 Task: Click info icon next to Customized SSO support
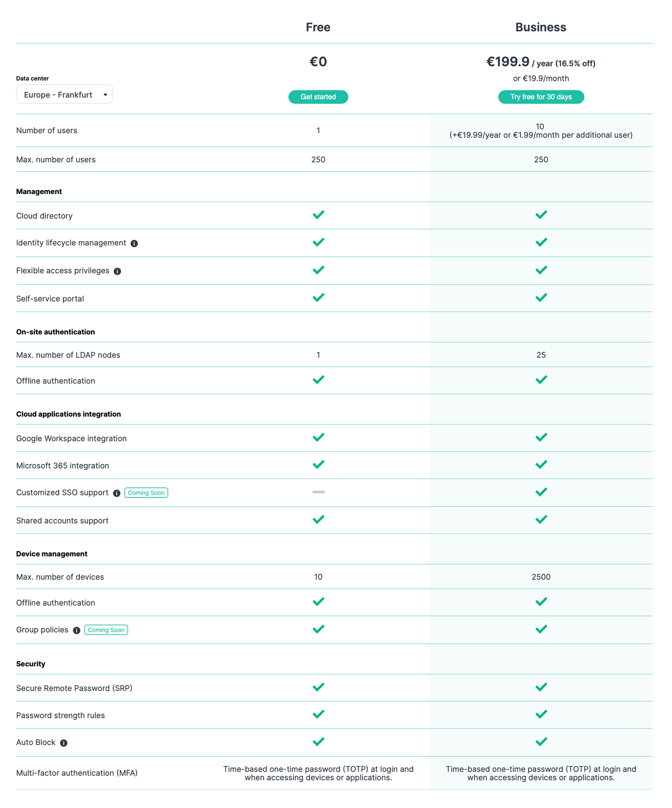(117, 493)
